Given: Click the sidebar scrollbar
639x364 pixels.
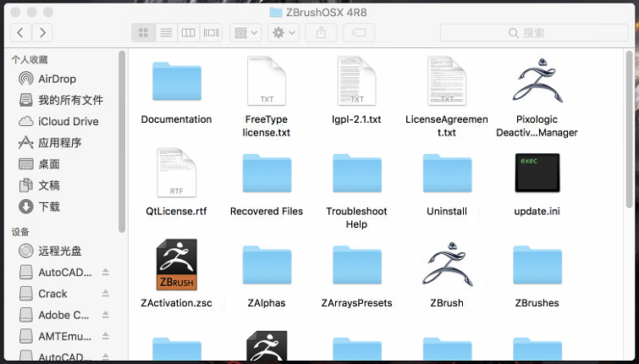Looking at the screenshot, I should point(121,141).
